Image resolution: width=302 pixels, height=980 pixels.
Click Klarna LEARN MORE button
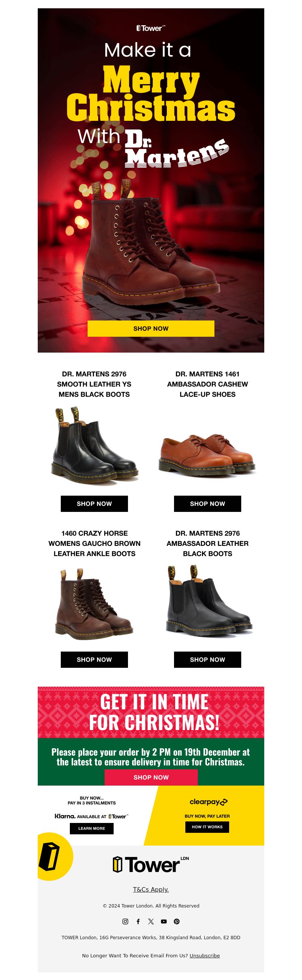pos(92,828)
